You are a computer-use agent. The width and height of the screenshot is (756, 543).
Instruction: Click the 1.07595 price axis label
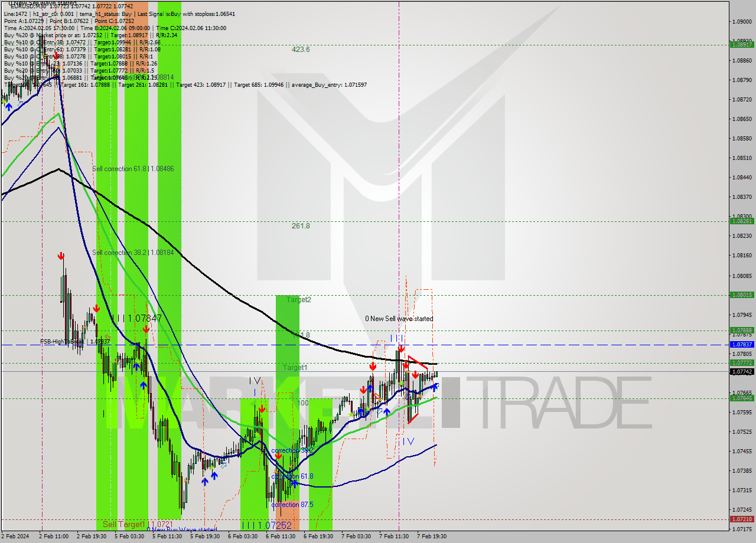[742, 412]
